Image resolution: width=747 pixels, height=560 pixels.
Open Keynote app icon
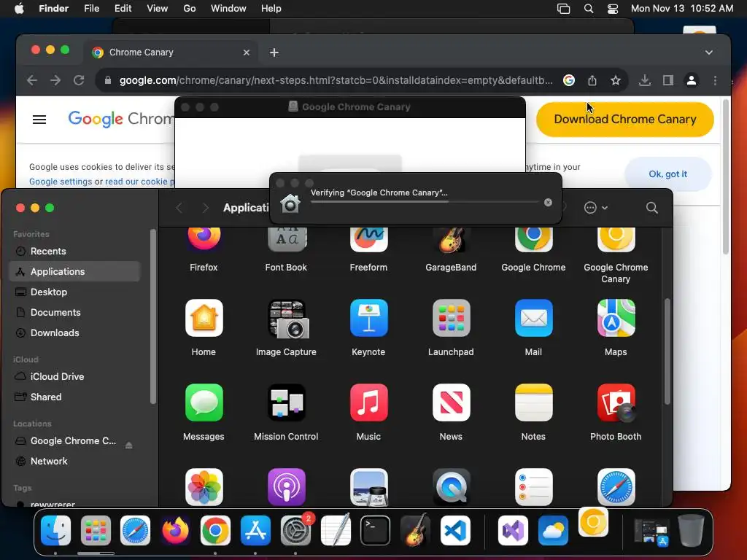coord(368,318)
